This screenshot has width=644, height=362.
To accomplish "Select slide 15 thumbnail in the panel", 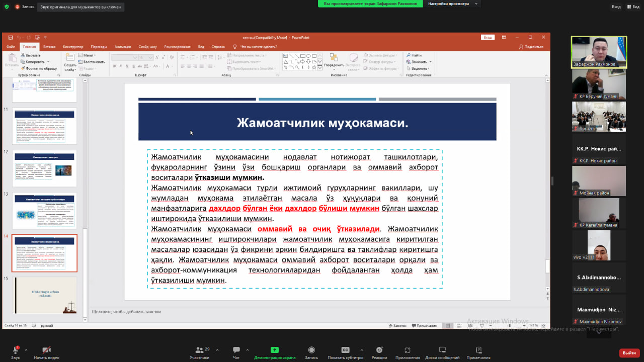I will click(45, 295).
